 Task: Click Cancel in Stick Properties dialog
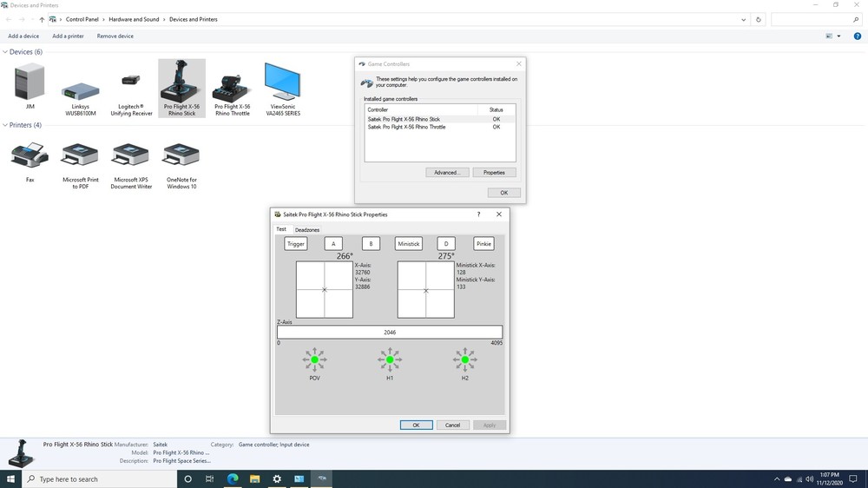point(453,425)
